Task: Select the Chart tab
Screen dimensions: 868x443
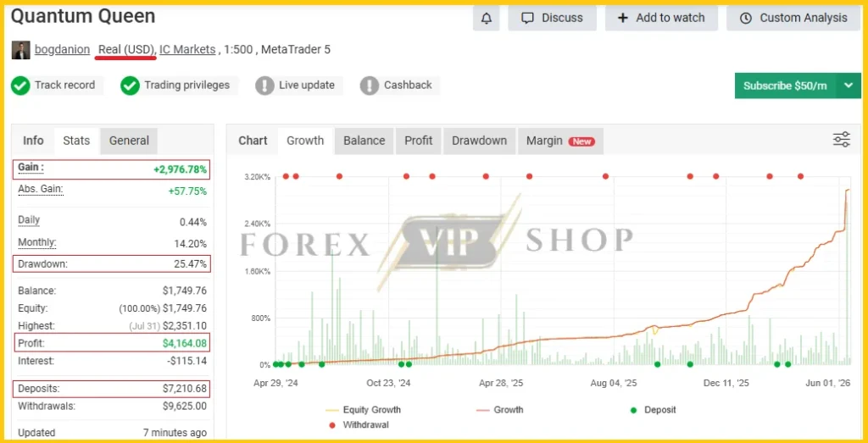Action: (x=253, y=141)
